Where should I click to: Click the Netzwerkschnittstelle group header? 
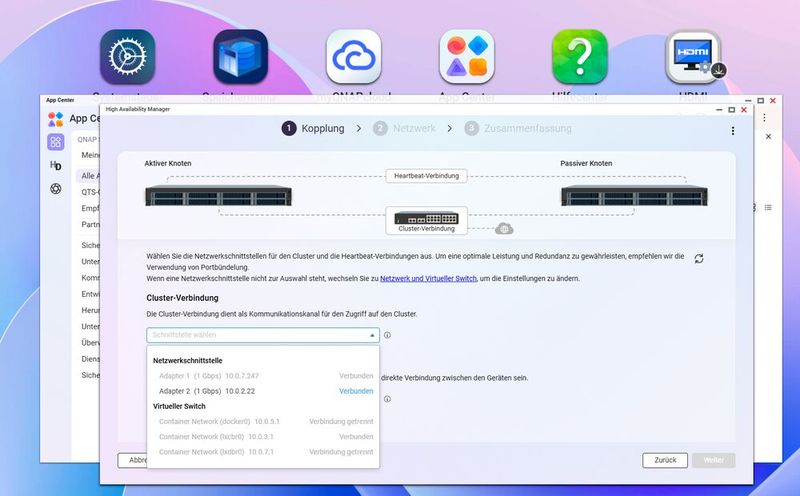pyautogui.click(x=188, y=361)
